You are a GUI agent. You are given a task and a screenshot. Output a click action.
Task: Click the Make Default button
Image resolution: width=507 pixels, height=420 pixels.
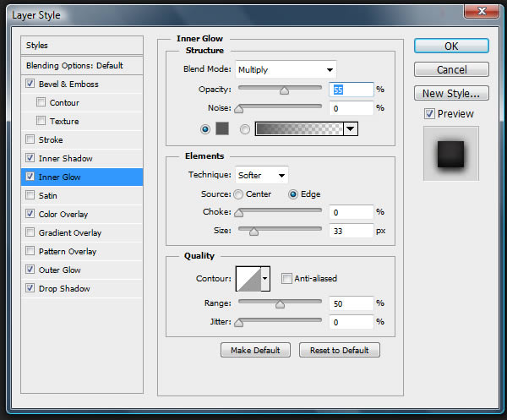pyautogui.click(x=255, y=350)
